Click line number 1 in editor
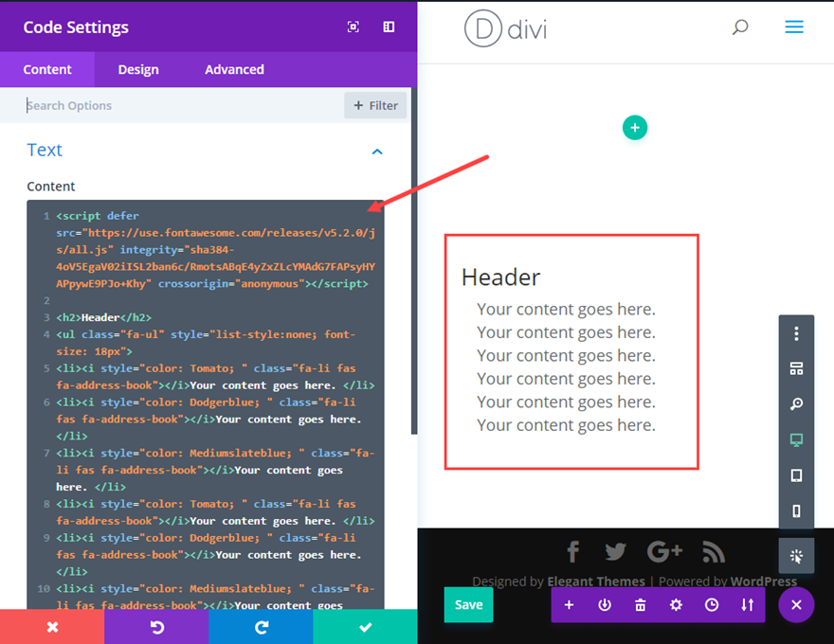 coord(46,216)
